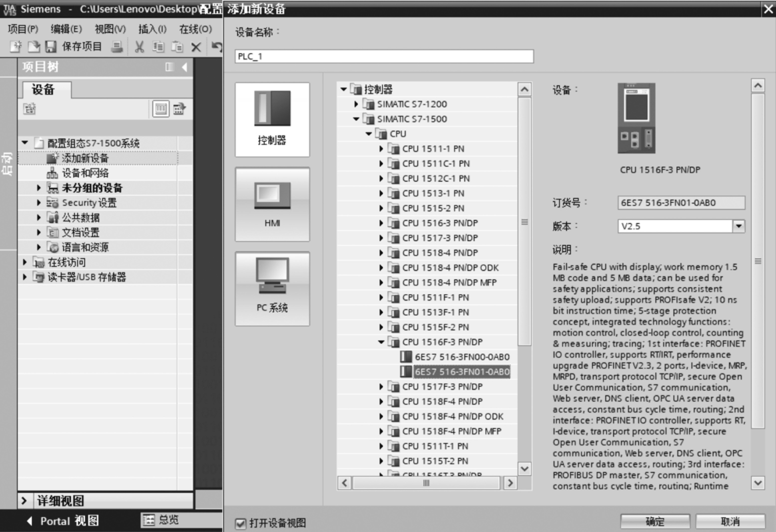The height and width of the screenshot is (532, 776).
Task: Click the 设备名称 PLC_1 input field
Action: pos(384,56)
